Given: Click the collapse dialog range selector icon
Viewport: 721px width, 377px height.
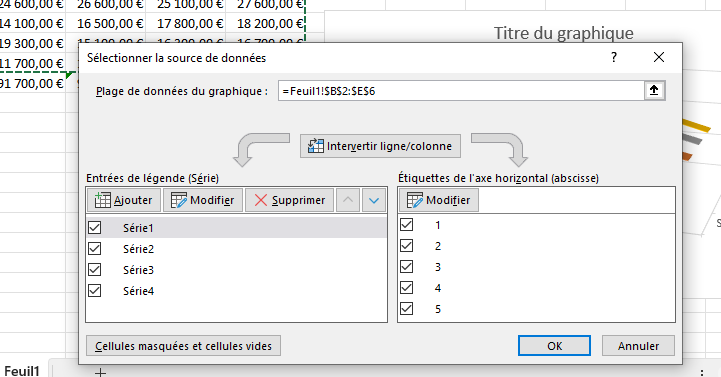Looking at the screenshot, I should tap(654, 91).
